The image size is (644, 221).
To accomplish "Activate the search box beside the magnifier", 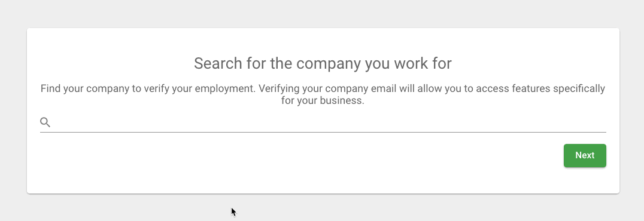I will (x=329, y=122).
